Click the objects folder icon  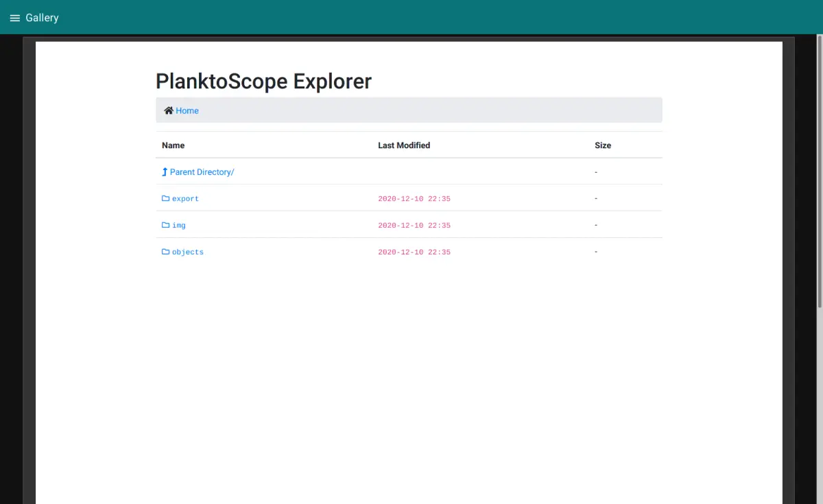point(165,252)
